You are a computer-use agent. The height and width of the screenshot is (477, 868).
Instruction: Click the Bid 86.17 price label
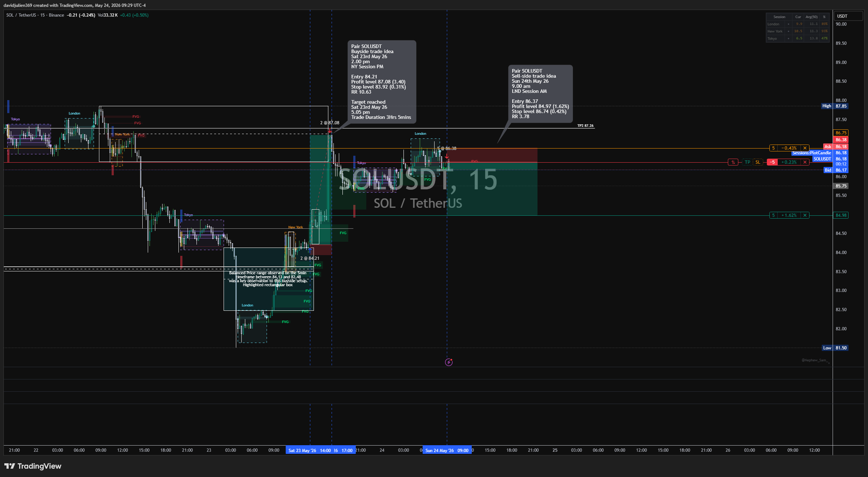tap(836, 170)
